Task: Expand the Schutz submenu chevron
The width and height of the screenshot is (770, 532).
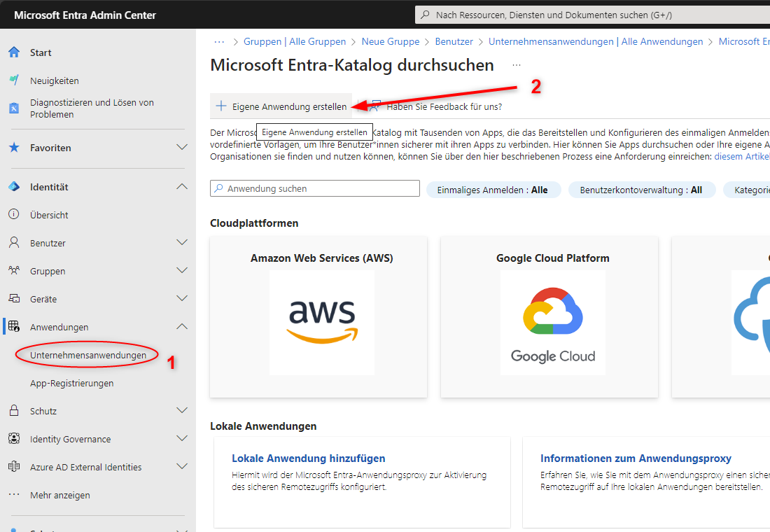Action: pos(182,411)
